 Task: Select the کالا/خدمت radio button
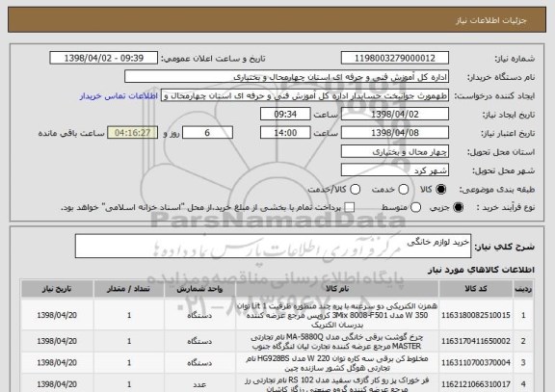coord(355,190)
